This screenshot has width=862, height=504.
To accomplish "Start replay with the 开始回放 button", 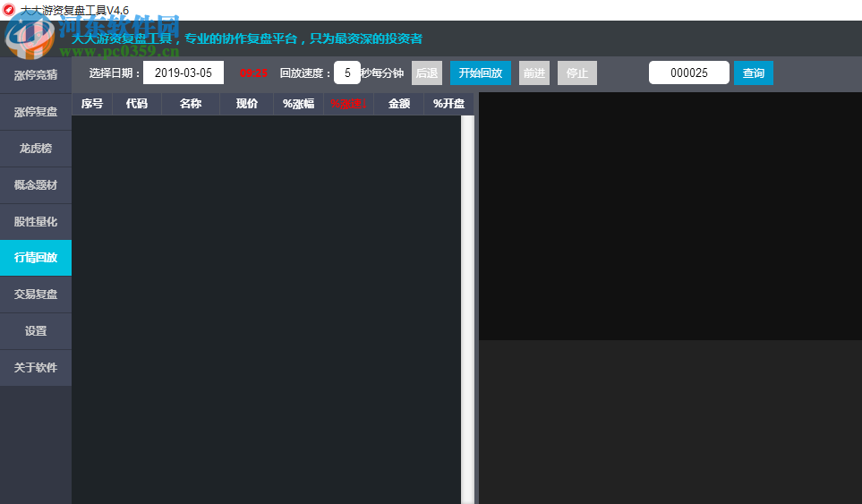I will [481, 73].
